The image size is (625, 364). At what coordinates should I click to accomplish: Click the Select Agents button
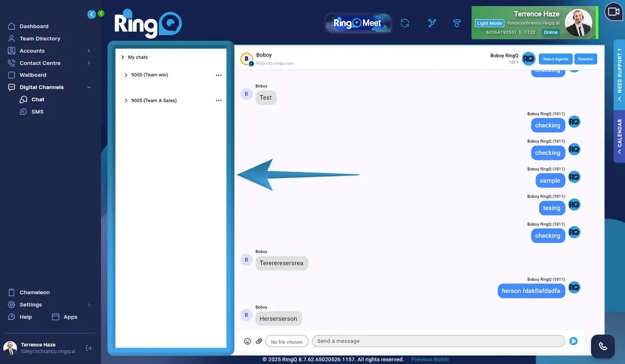pyautogui.click(x=556, y=59)
